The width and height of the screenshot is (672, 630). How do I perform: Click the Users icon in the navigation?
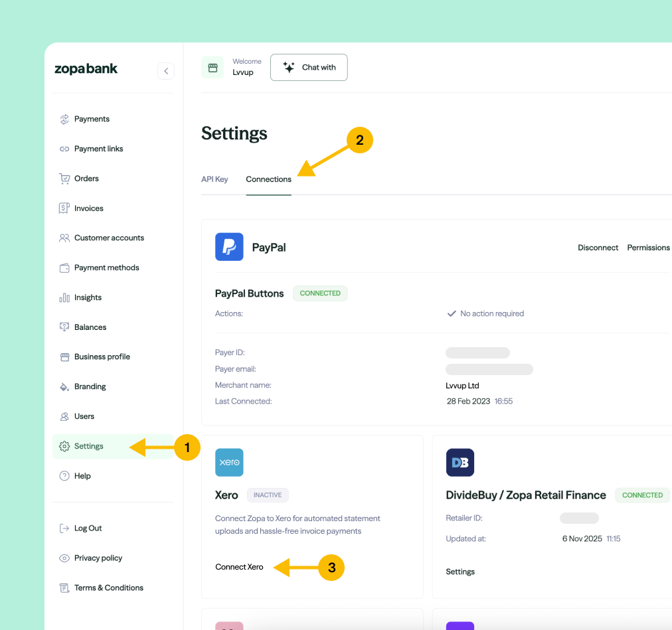point(64,416)
